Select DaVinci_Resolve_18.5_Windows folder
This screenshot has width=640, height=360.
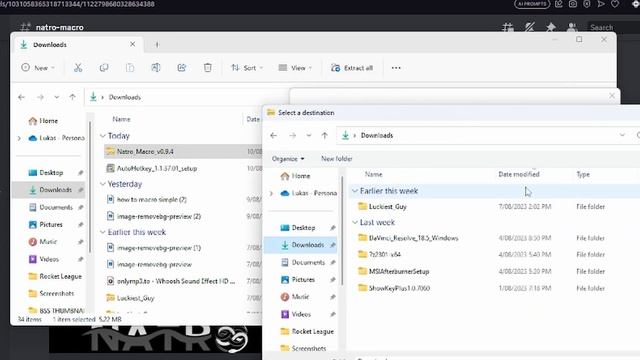413,238
